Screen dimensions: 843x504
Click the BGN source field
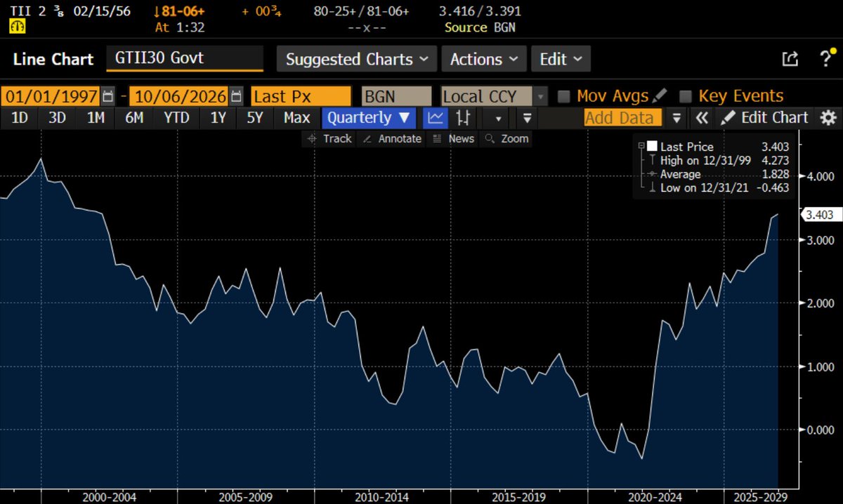pyautogui.click(x=396, y=96)
